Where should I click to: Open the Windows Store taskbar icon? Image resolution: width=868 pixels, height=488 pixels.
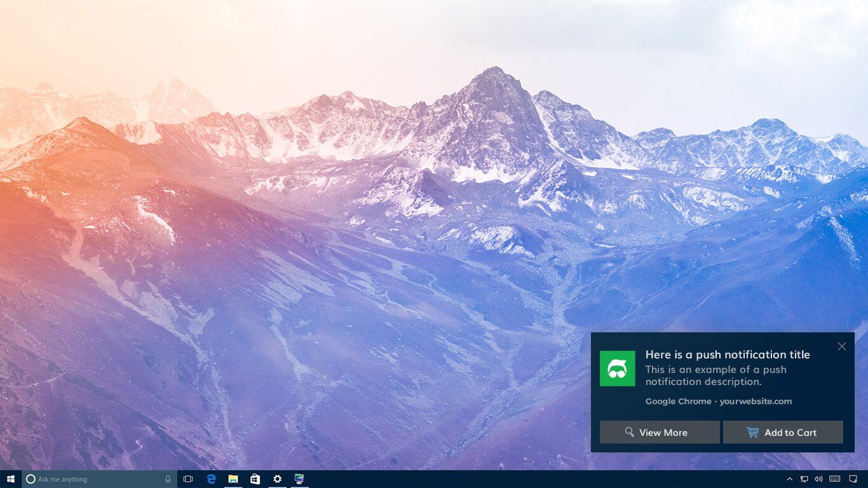tap(255, 479)
